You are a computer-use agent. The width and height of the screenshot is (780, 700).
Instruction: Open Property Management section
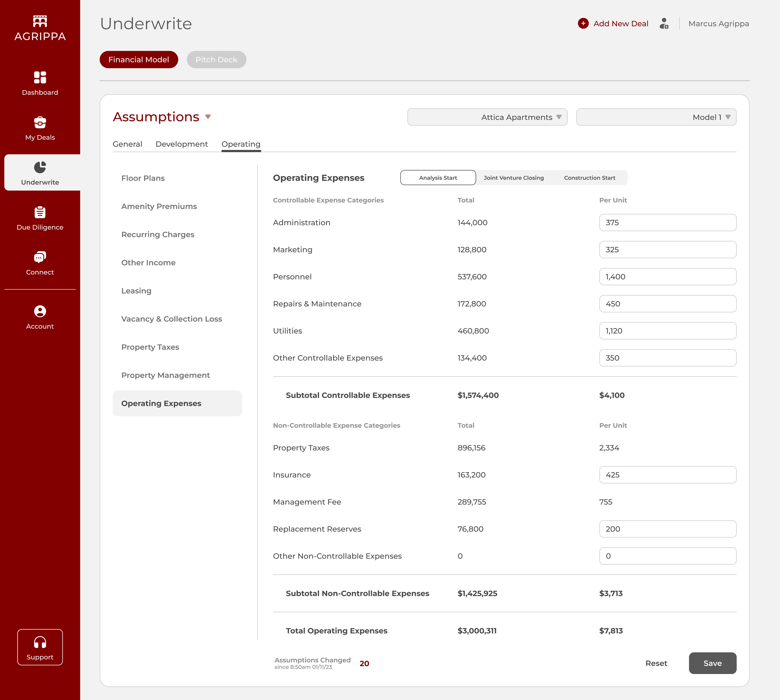click(166, 375)
